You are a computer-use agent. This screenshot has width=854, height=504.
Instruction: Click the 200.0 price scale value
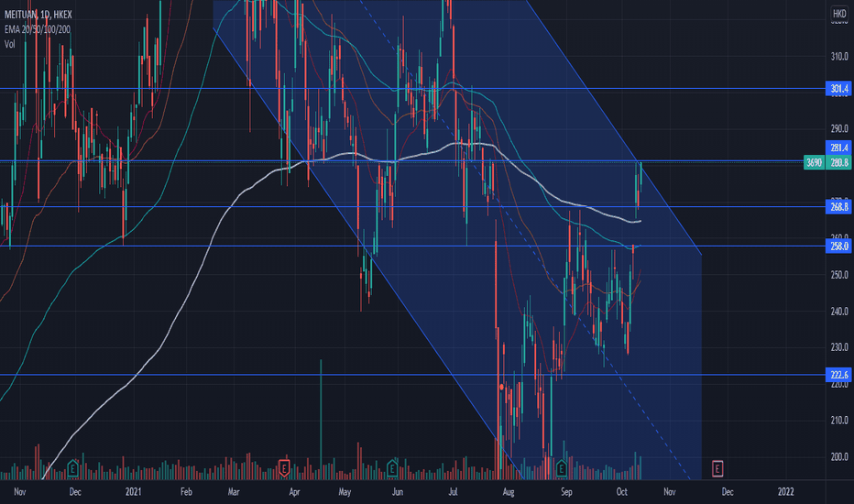click(839, 456)
